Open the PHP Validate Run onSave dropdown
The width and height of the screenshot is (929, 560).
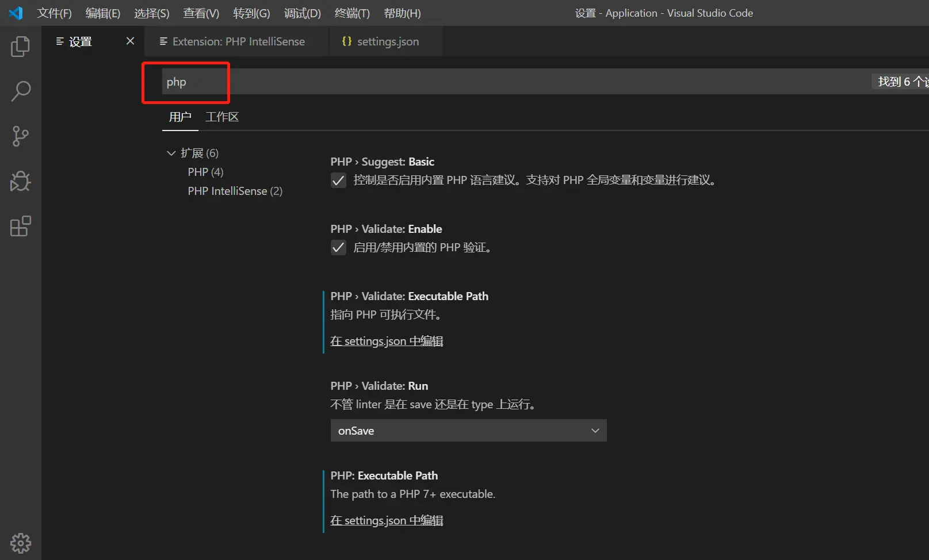coord(468,431)
